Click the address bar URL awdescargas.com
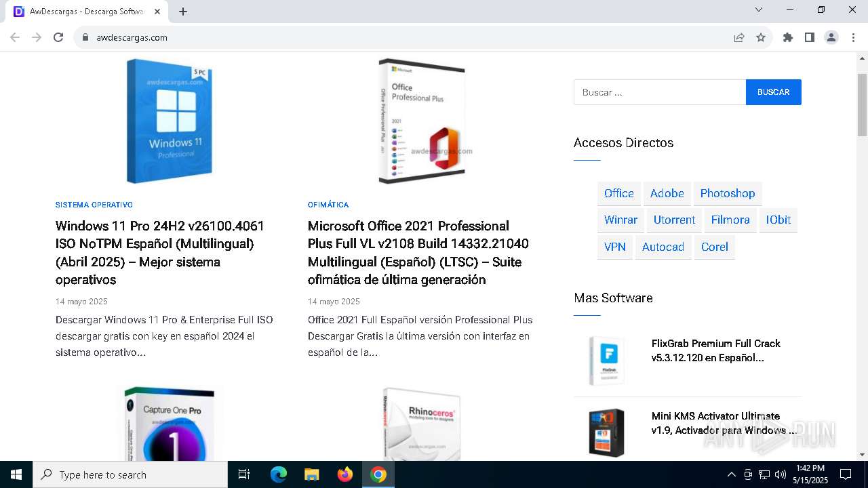Viewport: 868px width, 488px height. [x=132, y=37]
